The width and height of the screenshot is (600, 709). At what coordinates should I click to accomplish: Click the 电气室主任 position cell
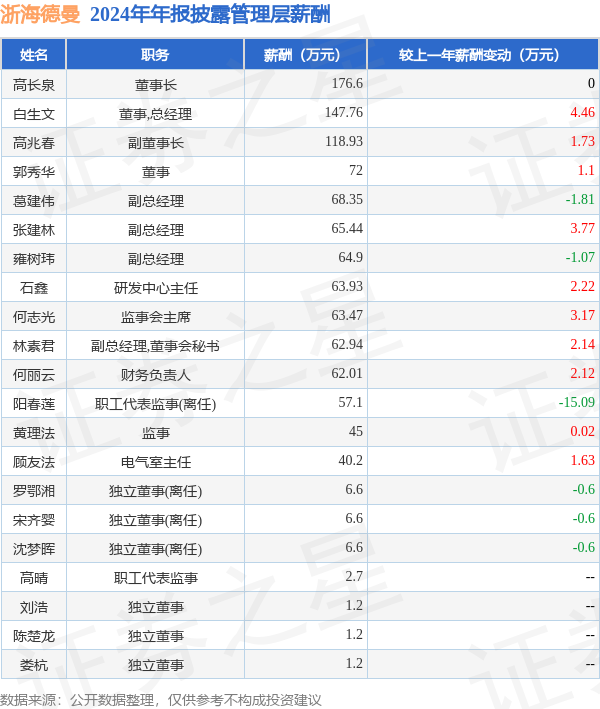(x=156, y=461)
